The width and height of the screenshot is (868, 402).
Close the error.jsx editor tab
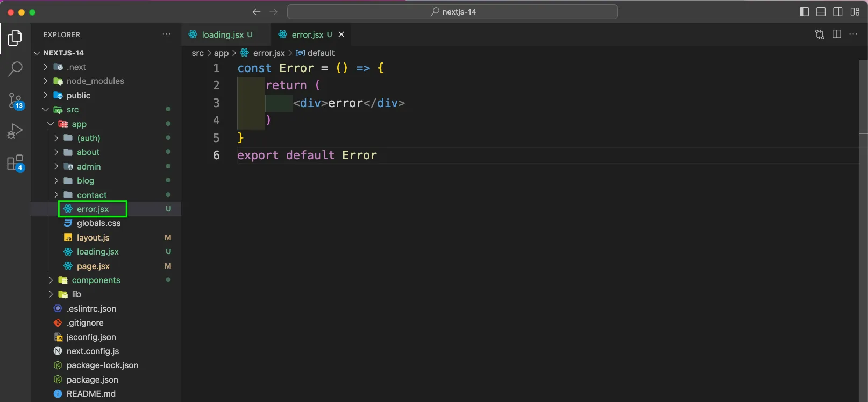(x=341, y=34)
